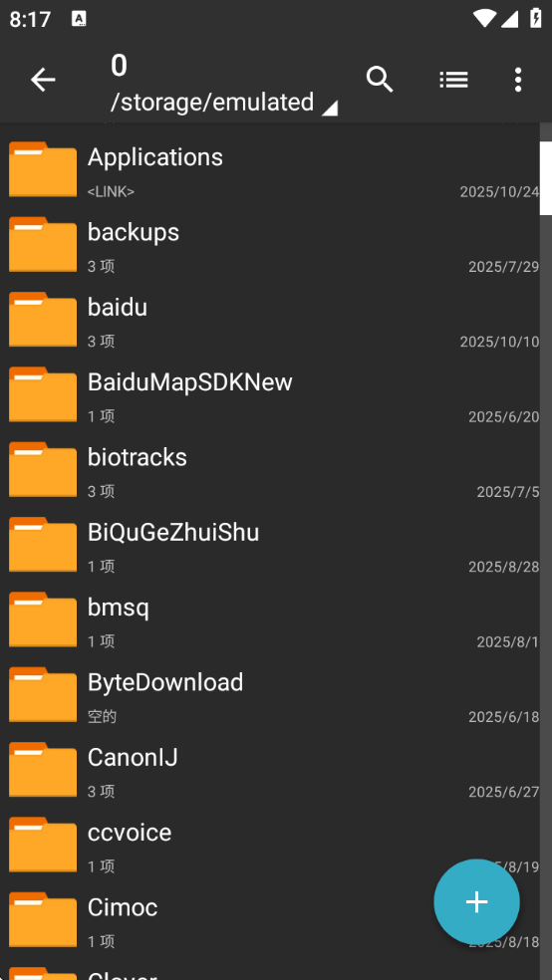The width and height of the screenshot is (552, 980).
Task: Open the baidu folder
Action: coord(270,320)
